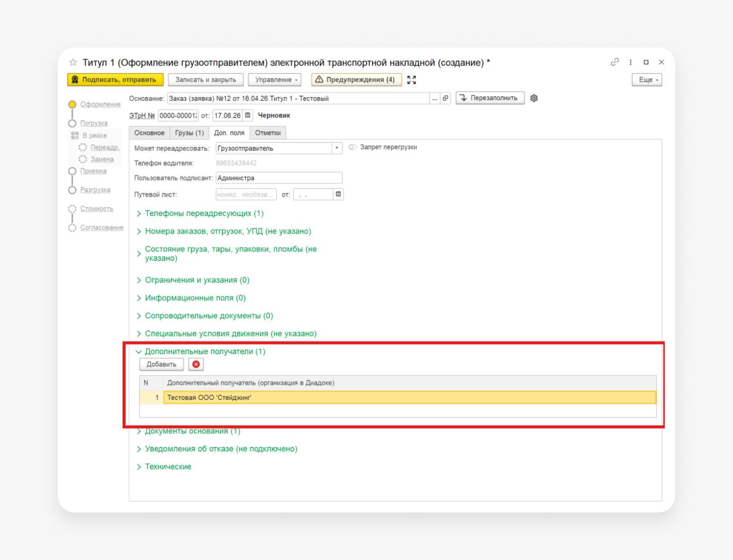Click Добавить to add a recipient
The height and width of the screenshot is (560, 733).
pyautogui.click(x=161, y=364)
